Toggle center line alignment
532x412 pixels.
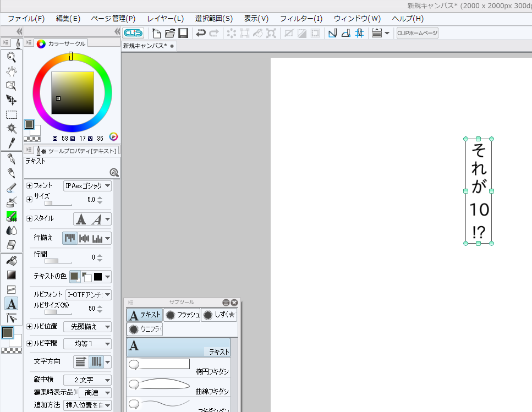pyautogui.click(x=84, y=238)
